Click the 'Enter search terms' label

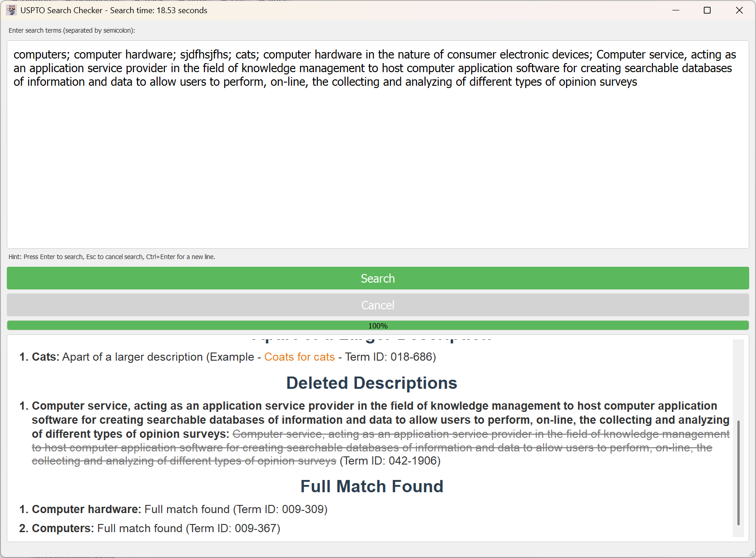pyautogui.click(x=72, y=30)
